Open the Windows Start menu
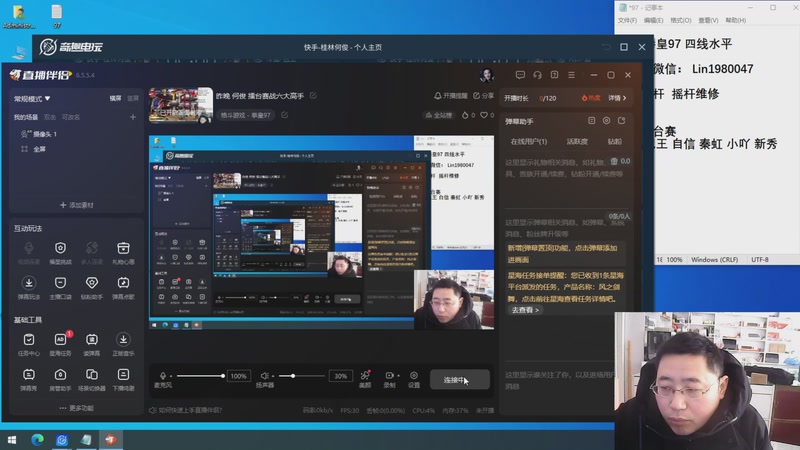 point(12,440)
